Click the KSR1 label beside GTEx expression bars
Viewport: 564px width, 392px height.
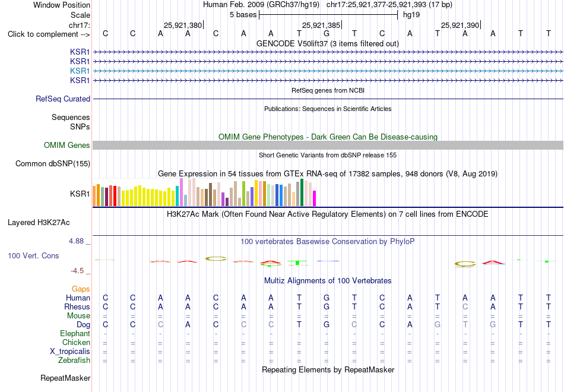80,194
